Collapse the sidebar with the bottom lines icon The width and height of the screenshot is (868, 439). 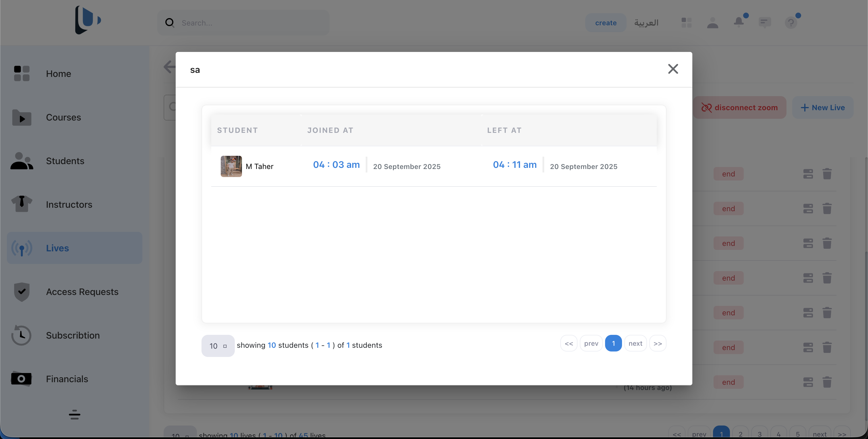[74, 415]
